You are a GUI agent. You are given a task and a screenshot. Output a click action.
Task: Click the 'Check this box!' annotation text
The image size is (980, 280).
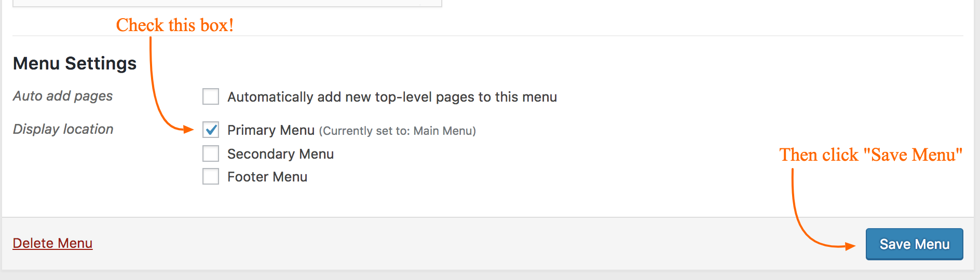[x=175, y=25]
